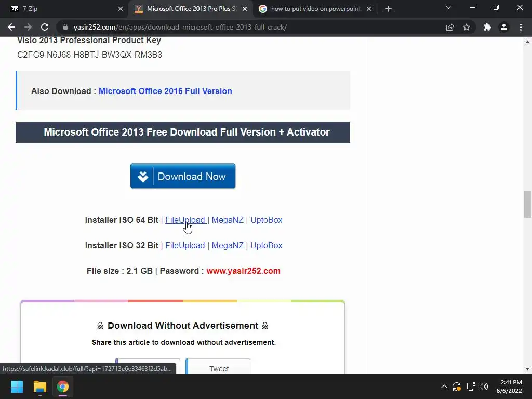Click the Chrome taskbar icon
Screen dimensions: 532x399
pos(63,387)
